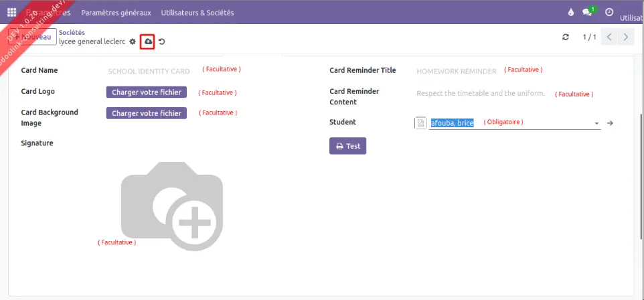The image size is (644, 300).
Task: Click the Test print button
Action: 347,146
